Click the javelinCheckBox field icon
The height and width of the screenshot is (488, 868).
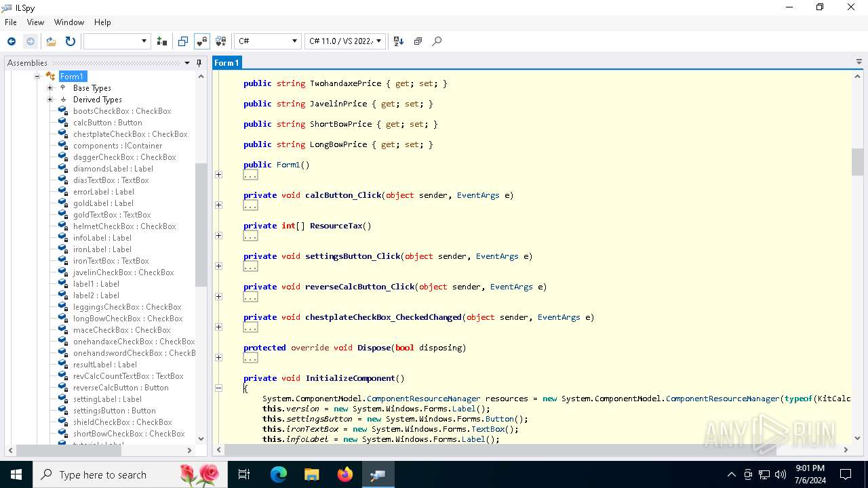pyautogui.click(x=63, y=272)
